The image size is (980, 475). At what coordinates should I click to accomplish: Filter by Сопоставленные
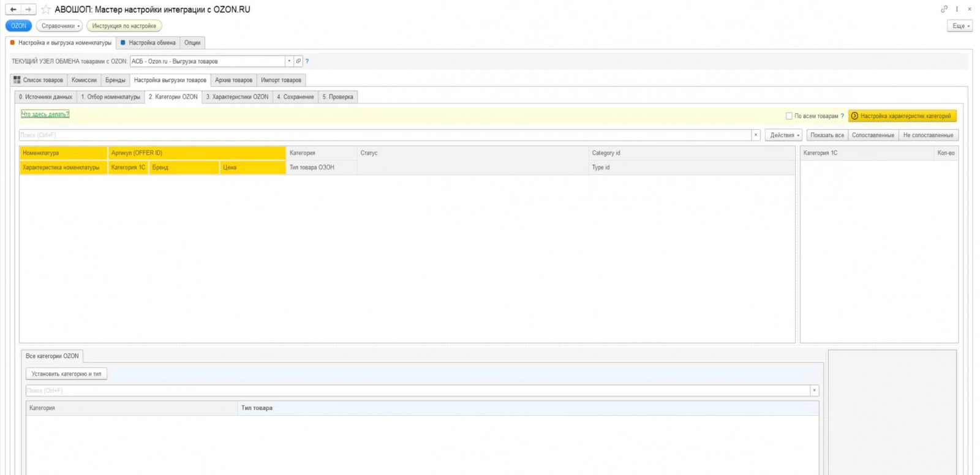[873, 135]
